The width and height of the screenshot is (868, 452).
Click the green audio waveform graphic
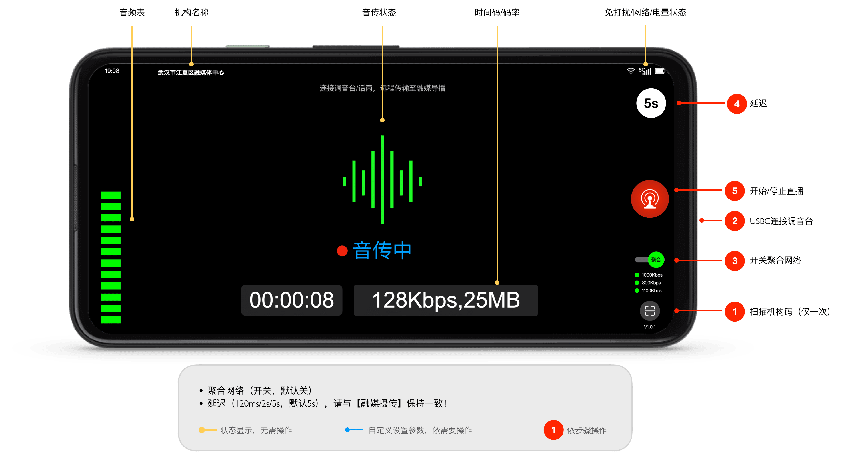pos(382,179)
